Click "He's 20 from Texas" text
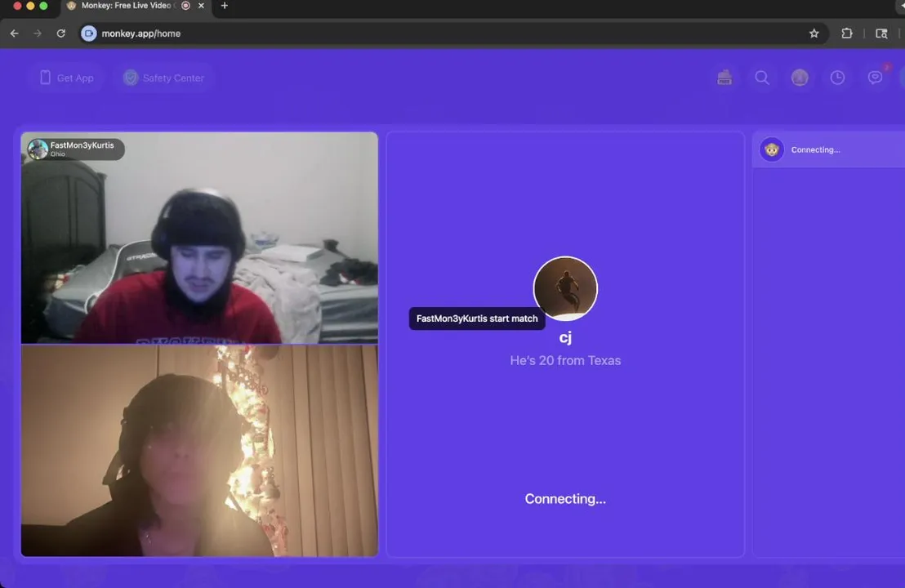Viewport: 905px width, 588px height. (565, 360)
